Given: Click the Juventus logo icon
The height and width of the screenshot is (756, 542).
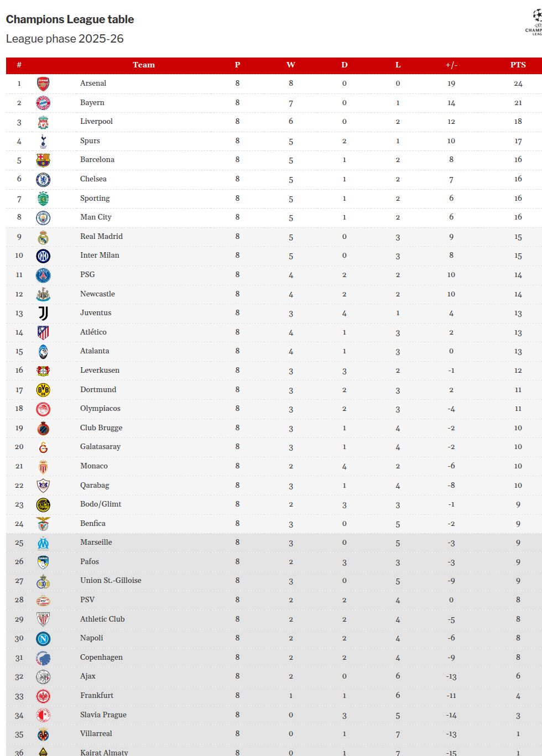Looking at the screenshot, I should (x=43, y=314).
